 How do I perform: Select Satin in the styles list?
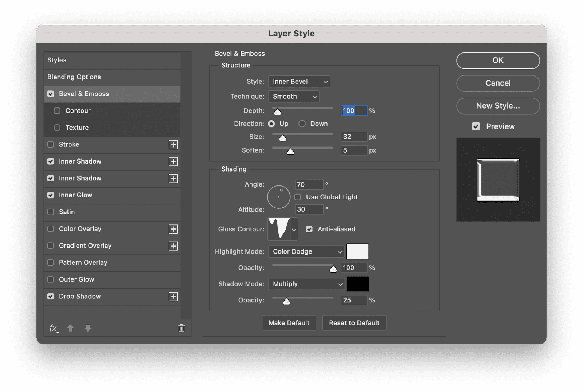67,212
